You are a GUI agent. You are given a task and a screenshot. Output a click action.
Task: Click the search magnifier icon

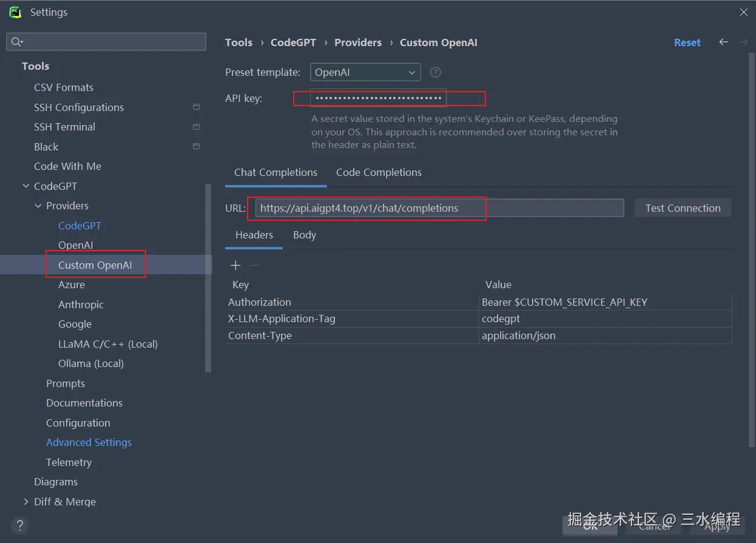point(16,42)
